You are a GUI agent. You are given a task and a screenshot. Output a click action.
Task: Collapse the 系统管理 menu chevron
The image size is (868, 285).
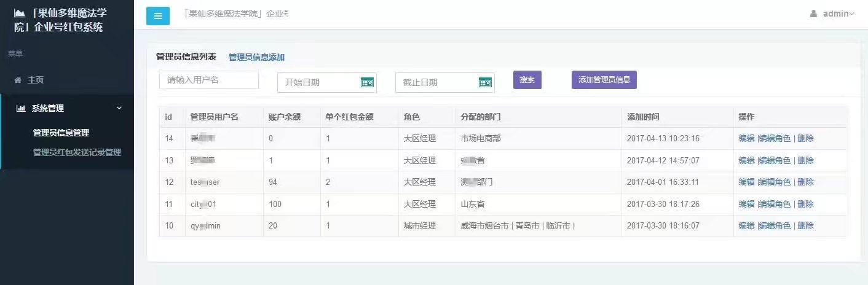[x=119, y=108]
